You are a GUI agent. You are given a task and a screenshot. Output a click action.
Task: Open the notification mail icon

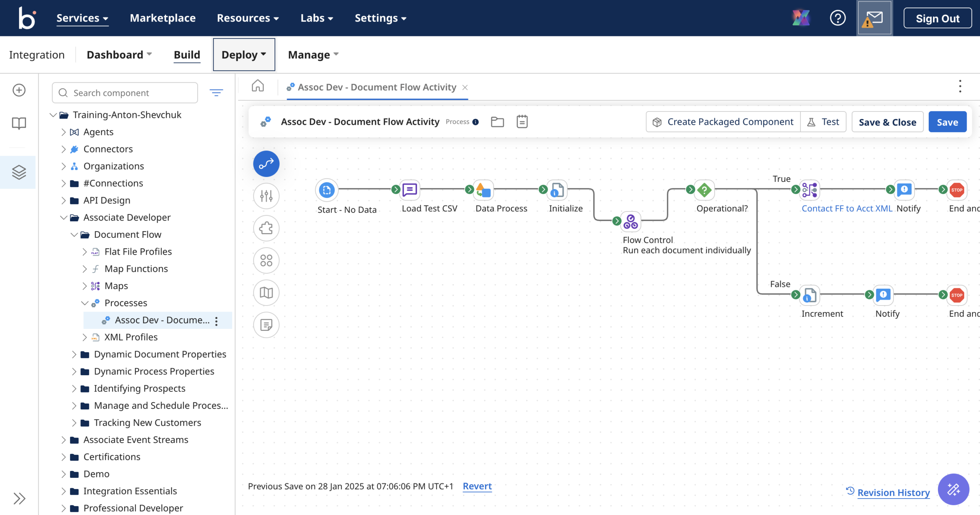[x=874, y=18]
